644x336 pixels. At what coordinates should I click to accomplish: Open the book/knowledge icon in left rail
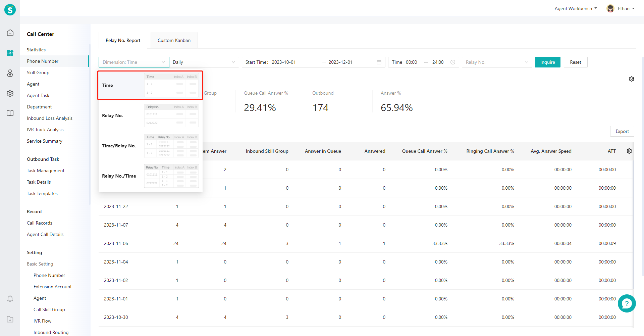10,113
